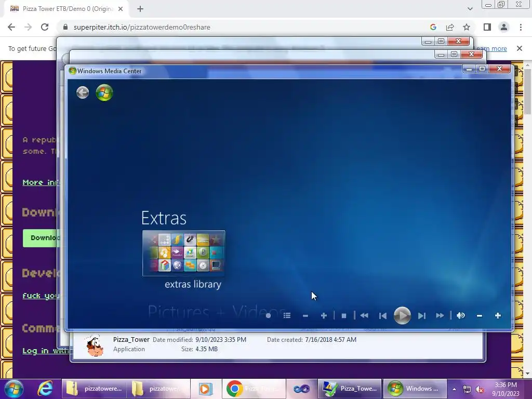
Task: Share this page from Chrome toolbar
Action: (x=450, y=27)
